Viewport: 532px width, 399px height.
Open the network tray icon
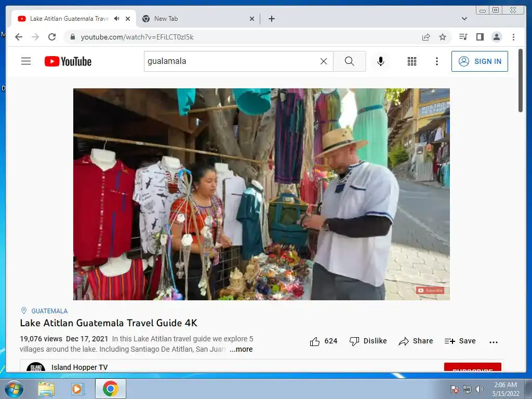[467, 389]
